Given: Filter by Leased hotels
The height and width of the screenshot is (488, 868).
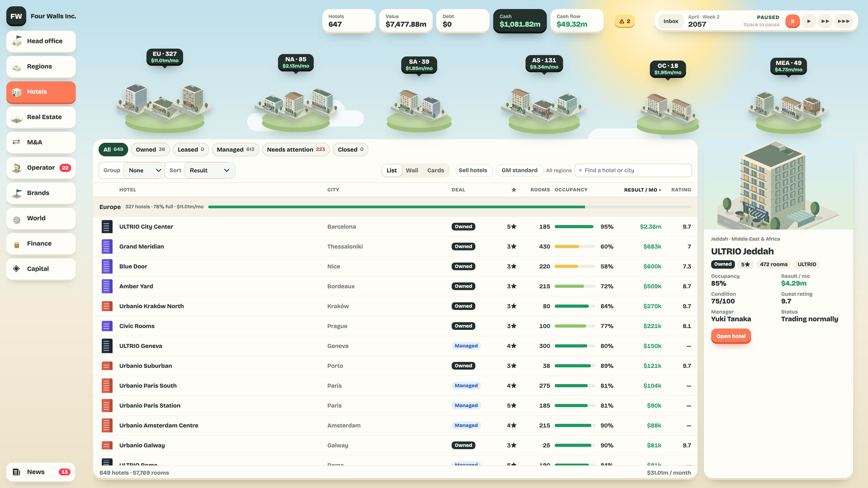Looking at the screenshot, I should (x=191, y=150).
